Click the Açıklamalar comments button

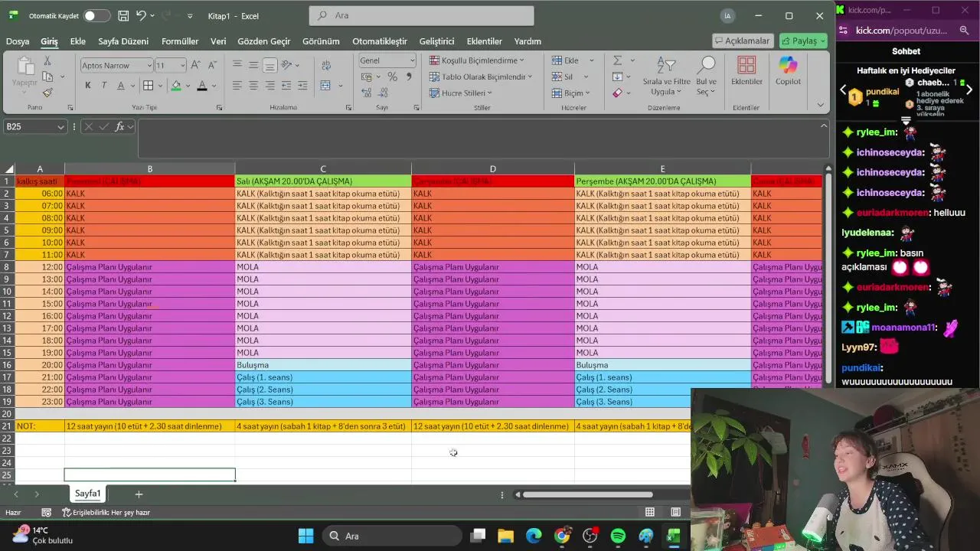[742, 41]
